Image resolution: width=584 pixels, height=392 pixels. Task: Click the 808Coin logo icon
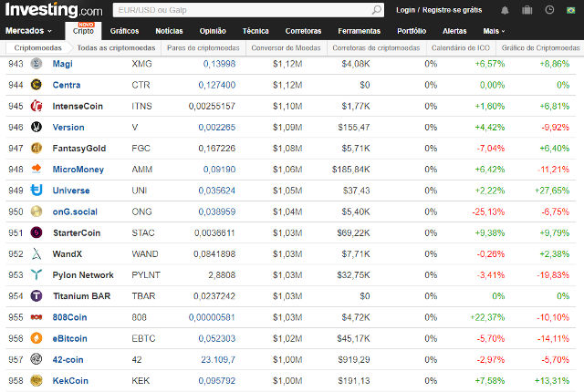click(36, 317)
